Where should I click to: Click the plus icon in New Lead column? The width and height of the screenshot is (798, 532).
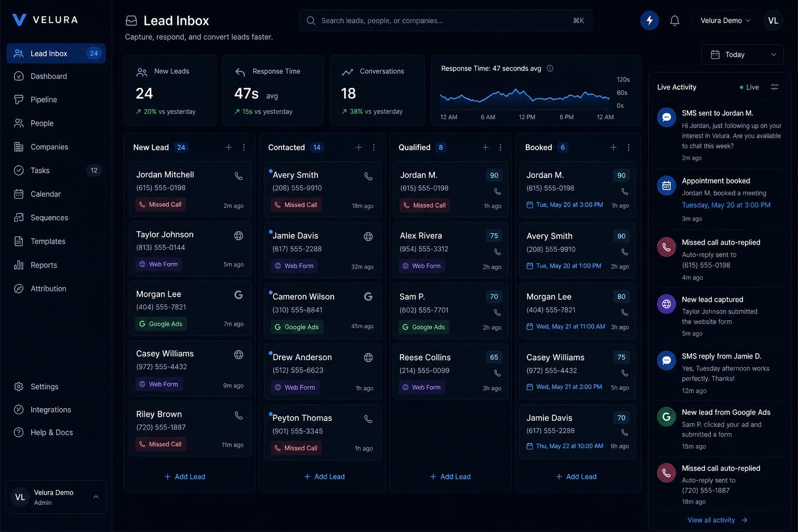(229, 148)
